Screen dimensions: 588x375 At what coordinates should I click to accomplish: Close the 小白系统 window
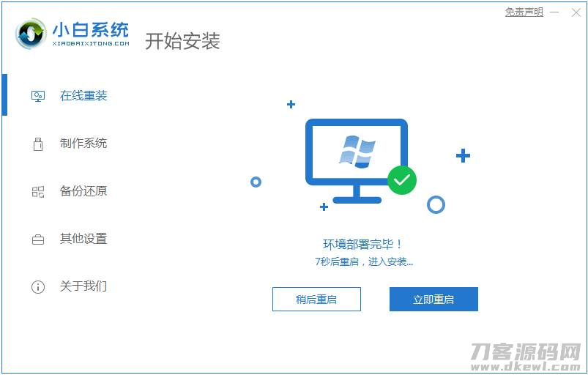[576, 12]
